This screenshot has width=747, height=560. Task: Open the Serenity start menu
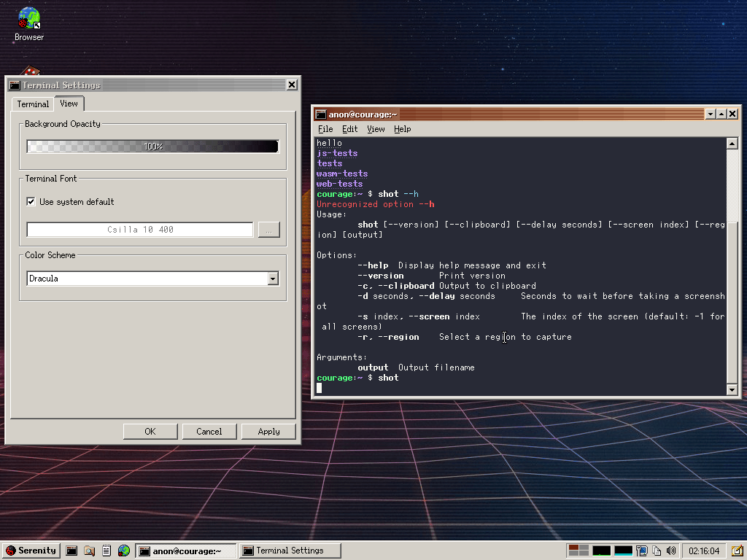tap(31, 551)
